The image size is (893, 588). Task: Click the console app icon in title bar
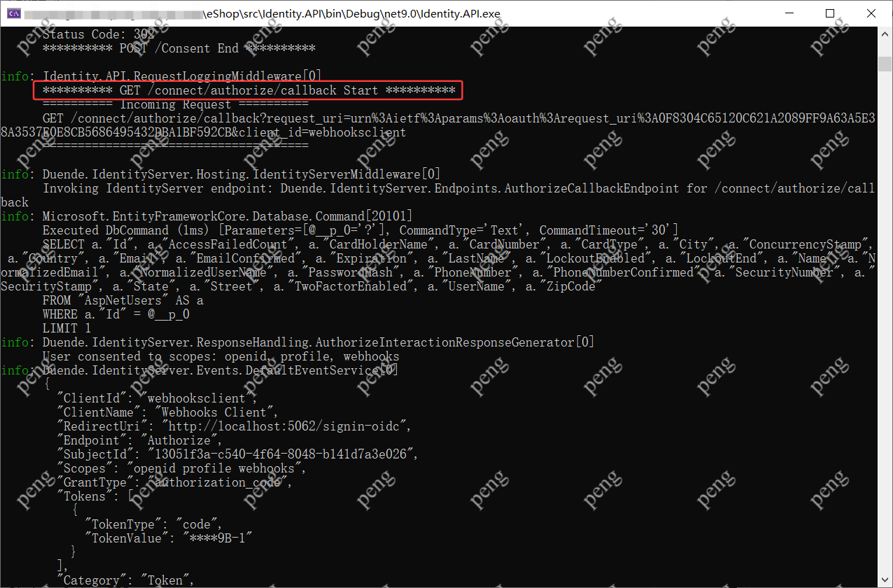coord(12,13)
